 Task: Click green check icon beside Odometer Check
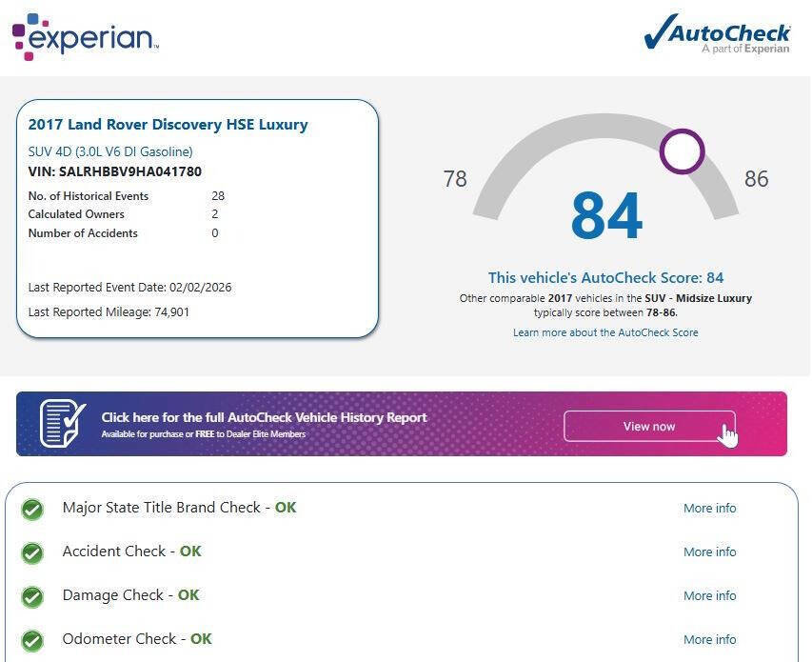click(32, 640)
